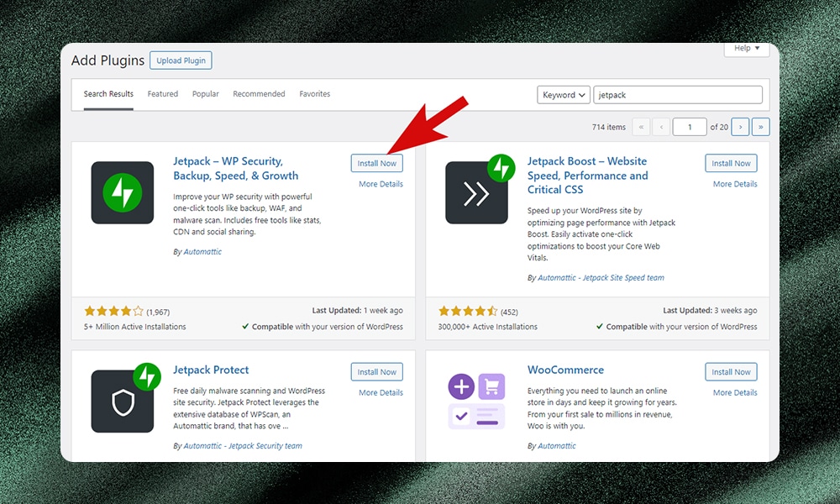Expand the Help dropdown at top right

746,49
